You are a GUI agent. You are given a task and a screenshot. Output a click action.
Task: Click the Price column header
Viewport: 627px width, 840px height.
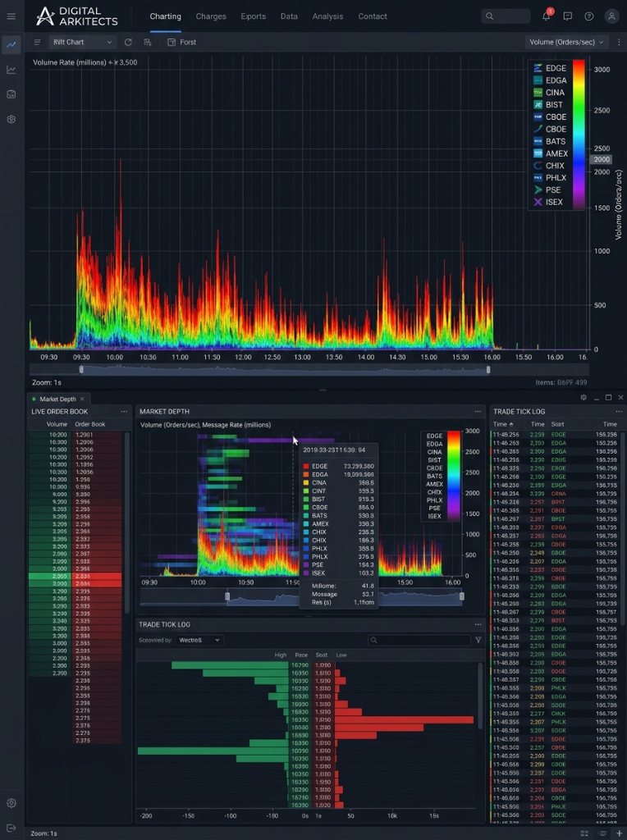click(301, 655)
